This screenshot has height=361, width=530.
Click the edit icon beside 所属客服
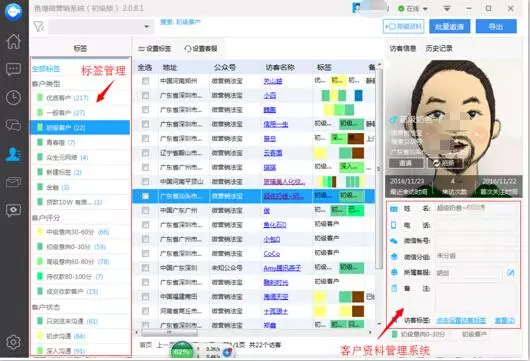click(x=511, y=272)
